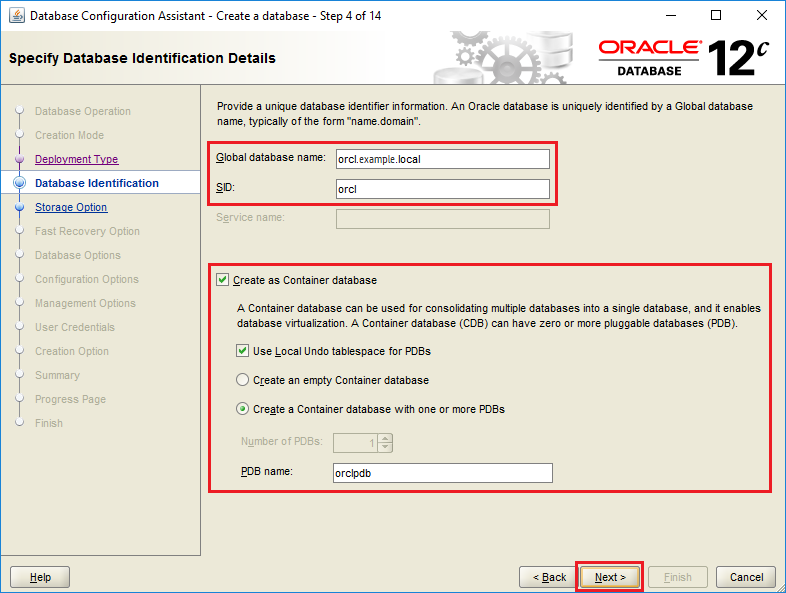
Task: Click the disabled Service name field
Action: click(443, 219)
